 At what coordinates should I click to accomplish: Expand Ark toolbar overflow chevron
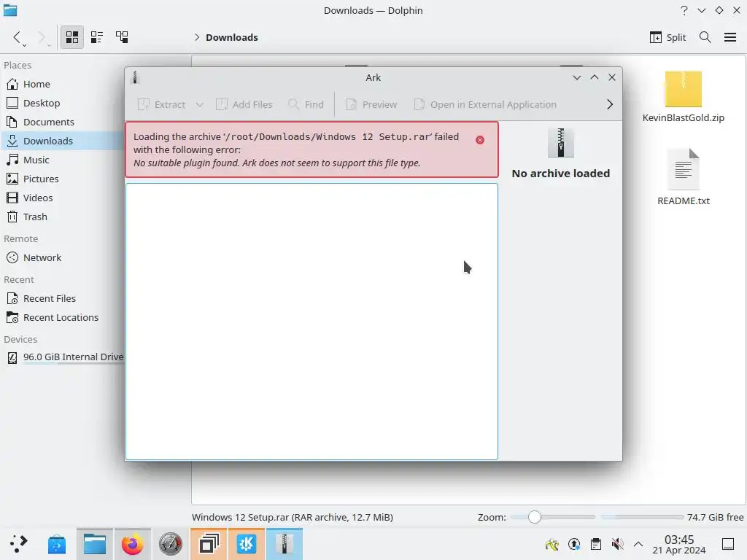[610, 104]
